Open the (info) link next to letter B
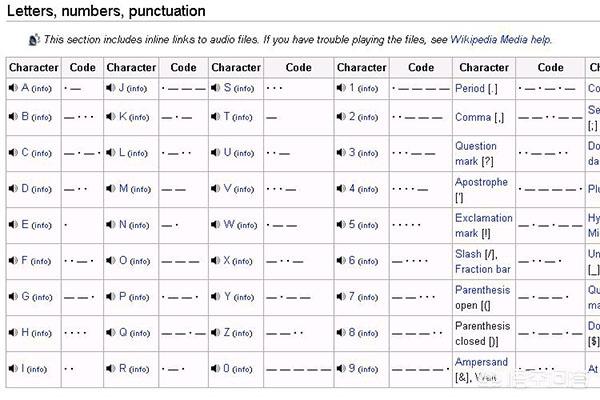This screenshot has width=600, height=400. pyautogui.click(x=41, y=117)
